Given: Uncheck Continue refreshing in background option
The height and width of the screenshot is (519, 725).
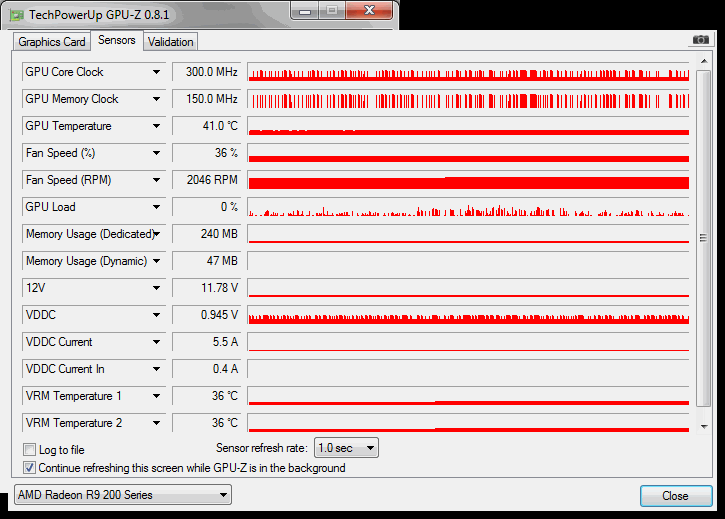Looking at the screenshot, I should (29, 468).
